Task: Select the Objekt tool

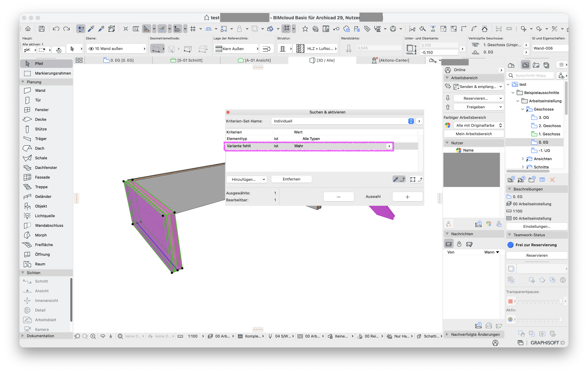Action: (46, 206)
